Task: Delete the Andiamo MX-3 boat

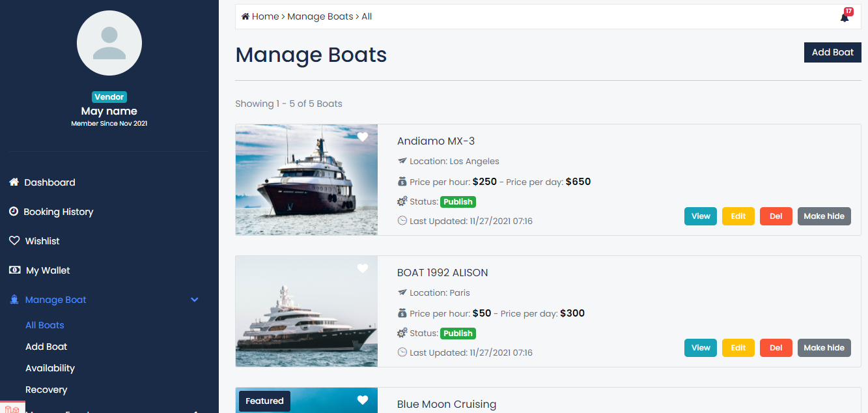Action: 776,216
